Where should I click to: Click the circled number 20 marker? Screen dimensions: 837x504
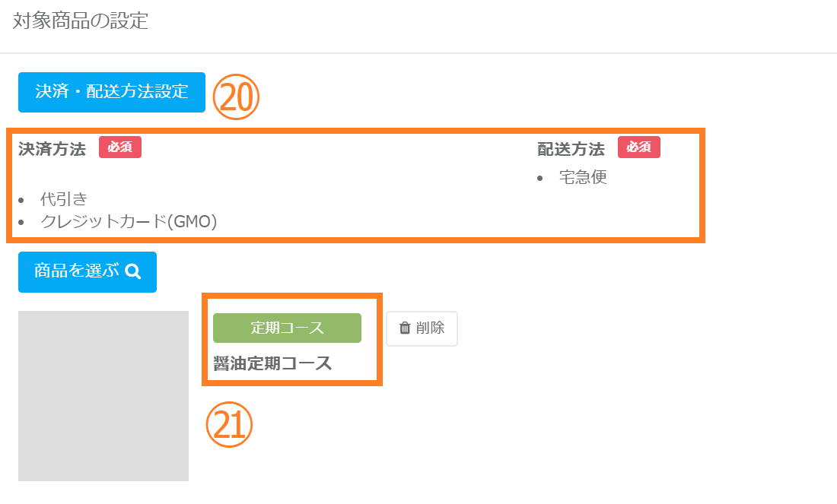(236, 98)
